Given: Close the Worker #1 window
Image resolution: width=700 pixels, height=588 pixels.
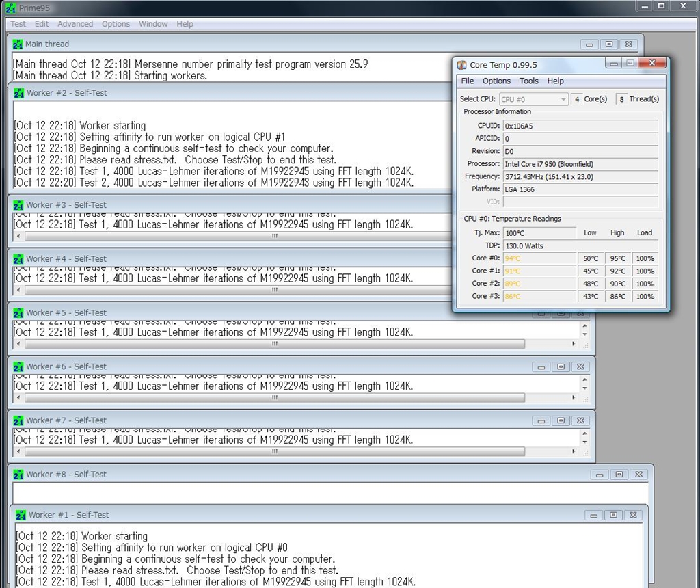Looking at the screenshot, I should click(x=633, y=516).
